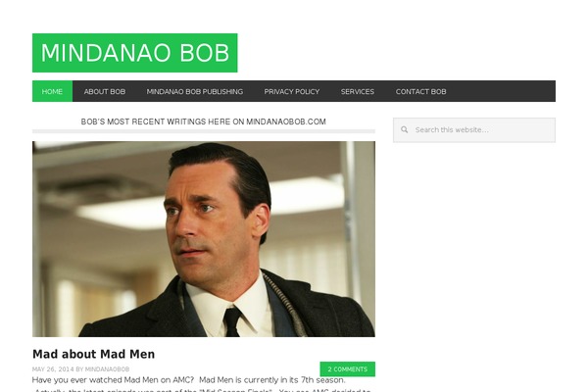This screenshot has height=392, width=588.
Task: Click the 'Bob's most recent writings' heading
Action: (x=203, y=122)
